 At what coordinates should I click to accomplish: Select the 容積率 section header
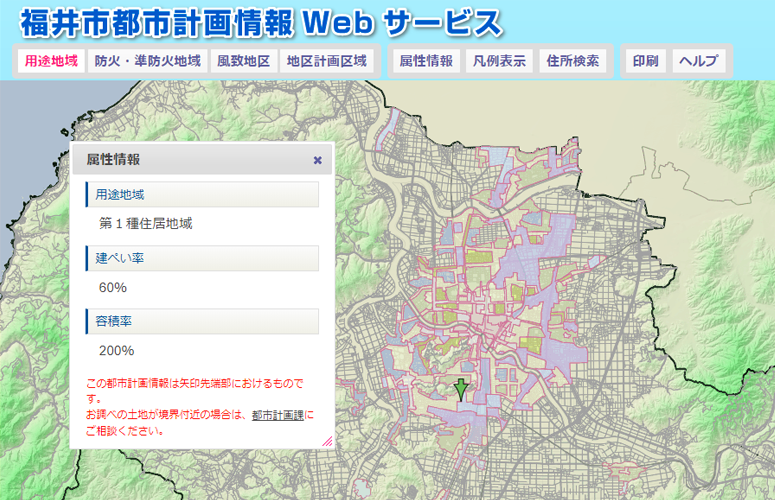tap(202, 321)
